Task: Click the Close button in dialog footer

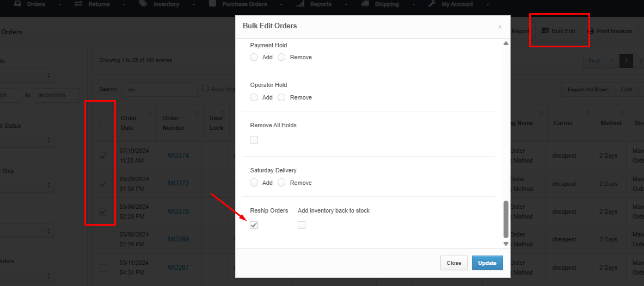Action: point(454,263)
